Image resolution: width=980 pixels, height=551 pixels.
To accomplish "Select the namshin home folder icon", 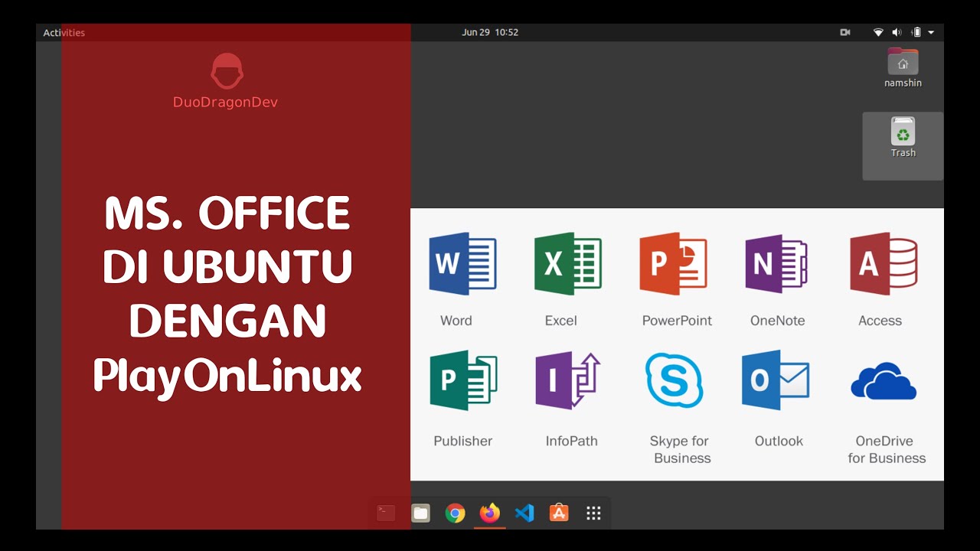I will click(x=903, y=62).
